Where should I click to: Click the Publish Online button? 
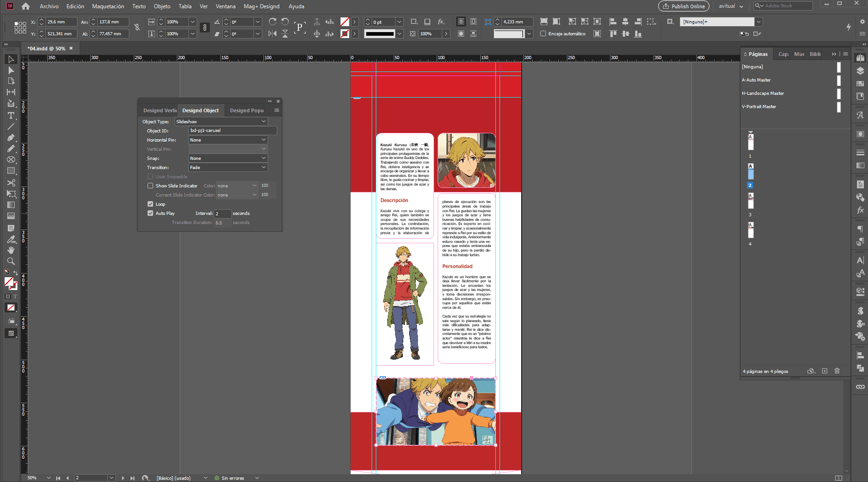tap(683, 6)
